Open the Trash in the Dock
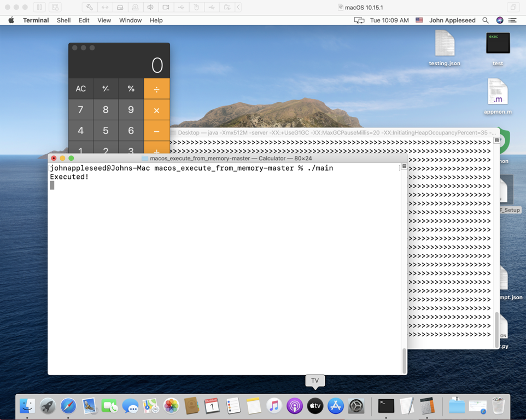The image size is (526, 420). 498,405
